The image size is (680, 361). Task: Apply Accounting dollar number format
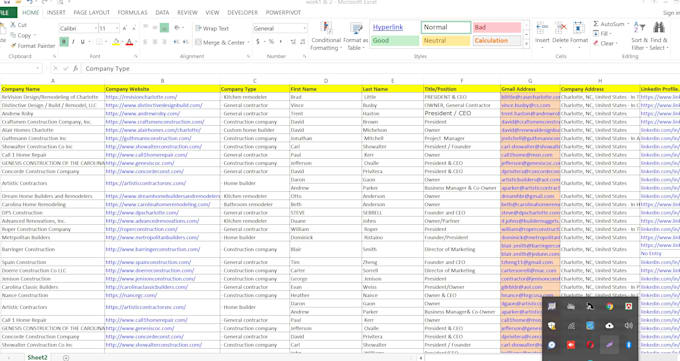point(258,42)
